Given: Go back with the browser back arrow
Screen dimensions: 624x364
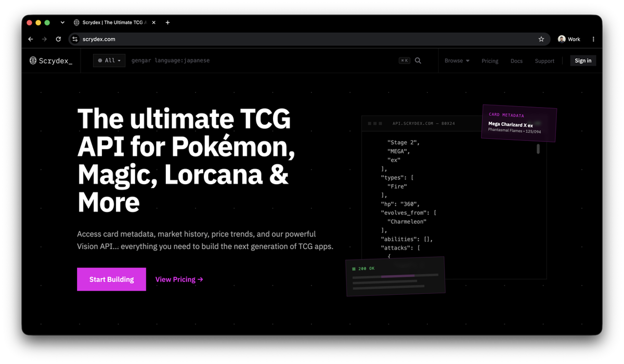Looking at the screenshot, I should point(31,39).
